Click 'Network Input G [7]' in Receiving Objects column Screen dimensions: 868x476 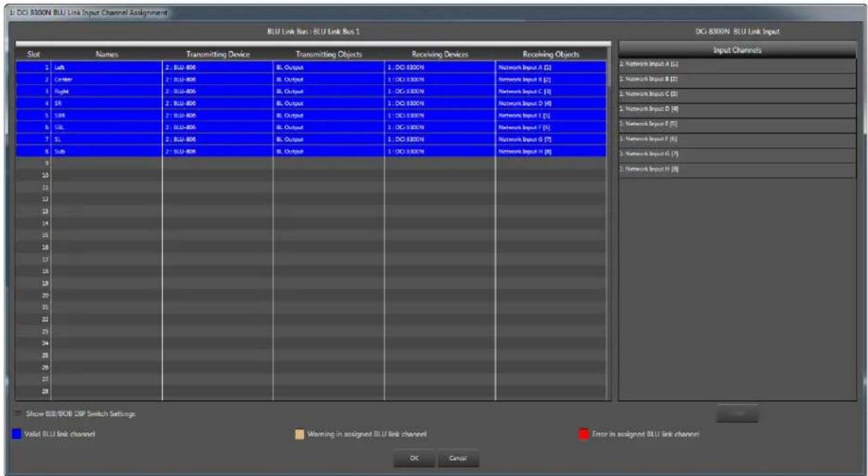click(x=551, y=139)
